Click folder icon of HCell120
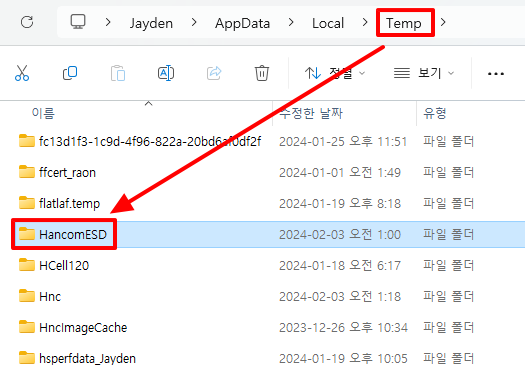This screenshot has width=525, height=365. point(27,265)
